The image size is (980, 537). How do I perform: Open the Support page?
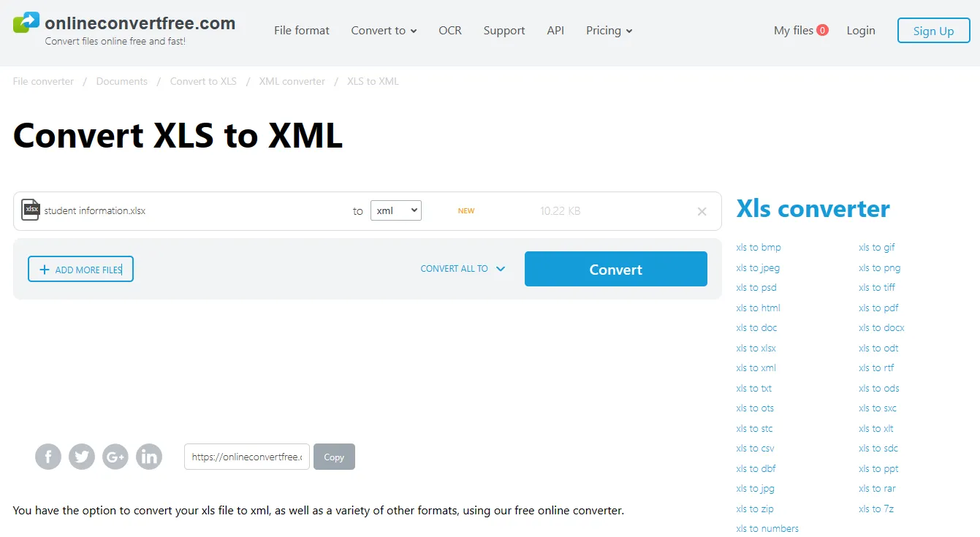(504, 31)
